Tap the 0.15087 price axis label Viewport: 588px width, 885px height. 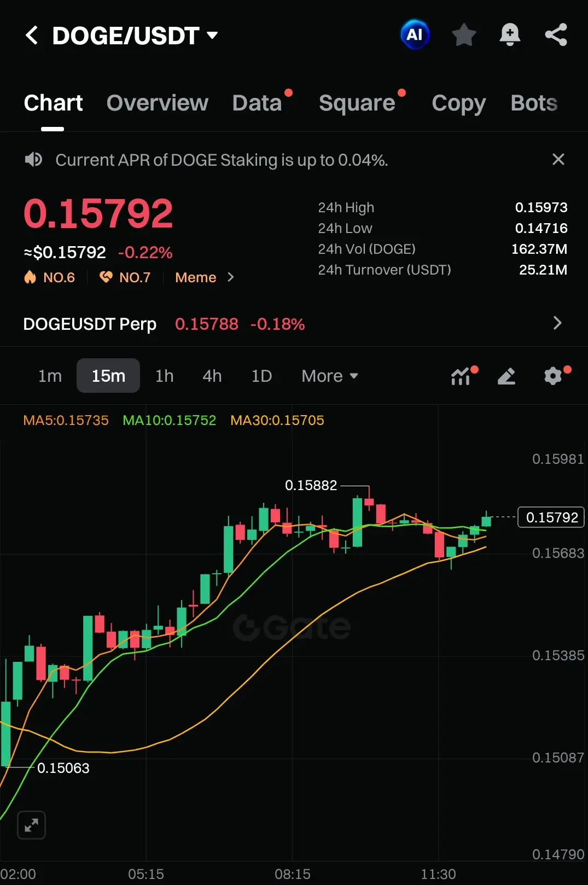(558, 758)
